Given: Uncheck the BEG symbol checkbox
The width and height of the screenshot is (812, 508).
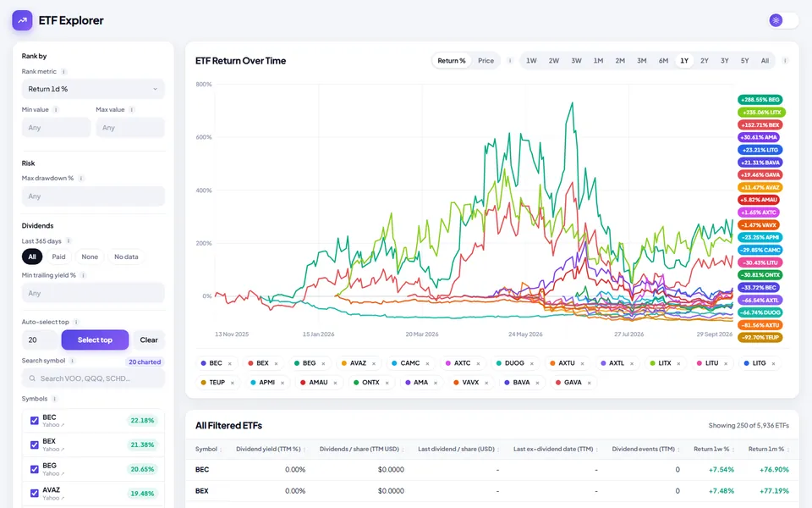Looking at the screenshot, I should tap(35, 469).
